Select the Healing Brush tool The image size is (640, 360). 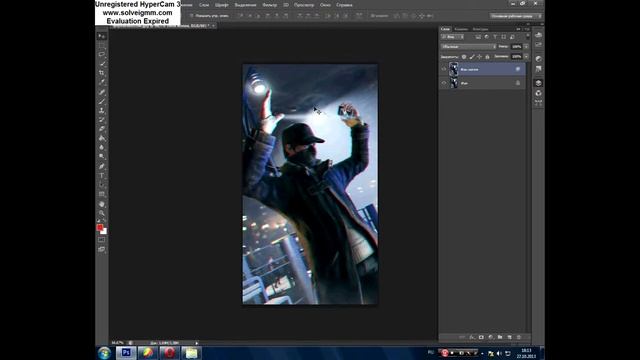coord(102,92)
